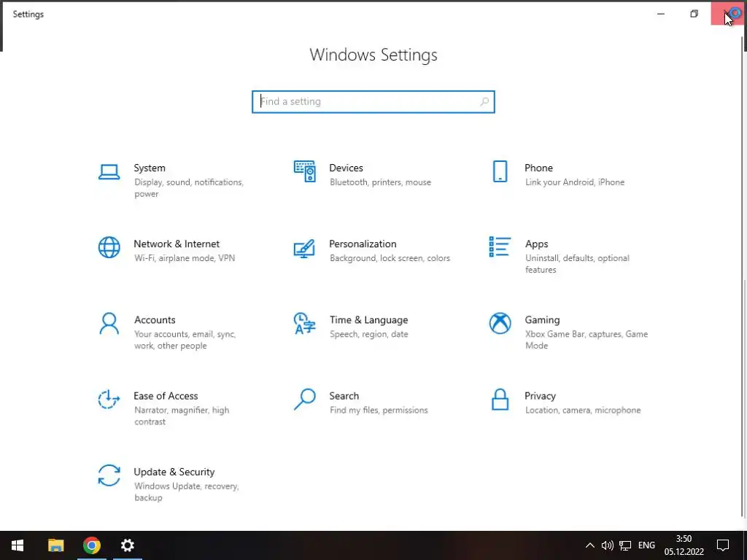
Task: Click 'Bluetooth, printers, mouse' description
Action: tap(380, 182)
